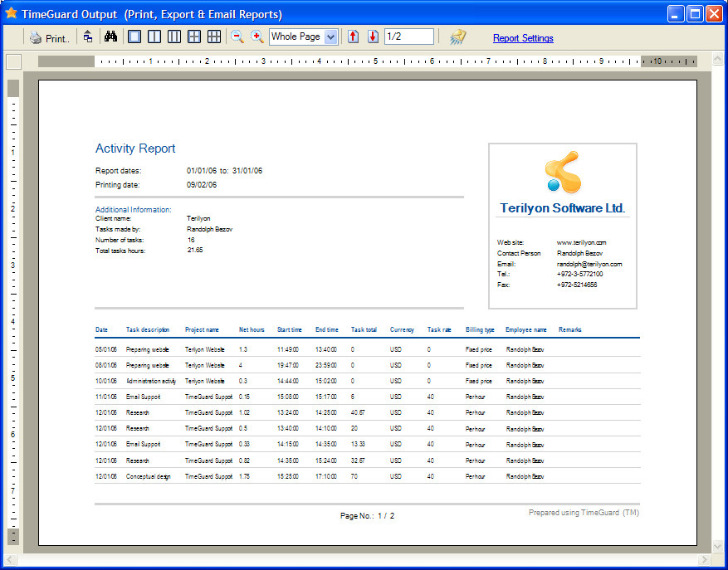Click the horizontal scrollbar right arrow

pos(705,559)
